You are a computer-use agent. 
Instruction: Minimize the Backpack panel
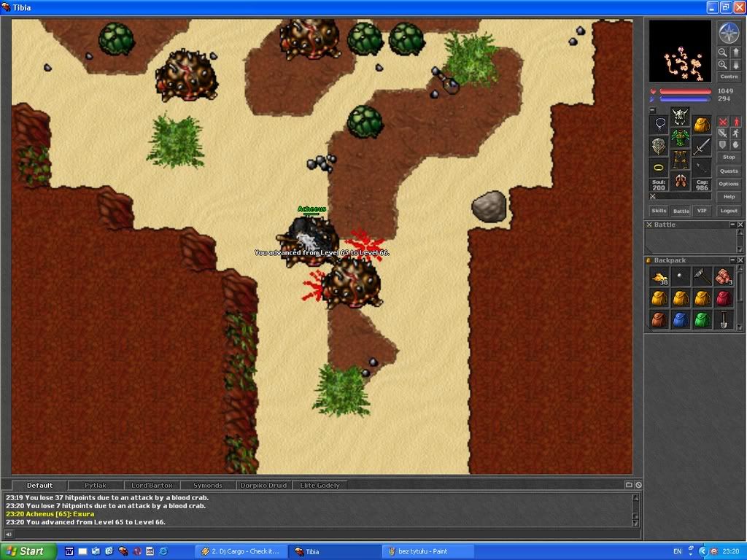(x=732, y=260)
